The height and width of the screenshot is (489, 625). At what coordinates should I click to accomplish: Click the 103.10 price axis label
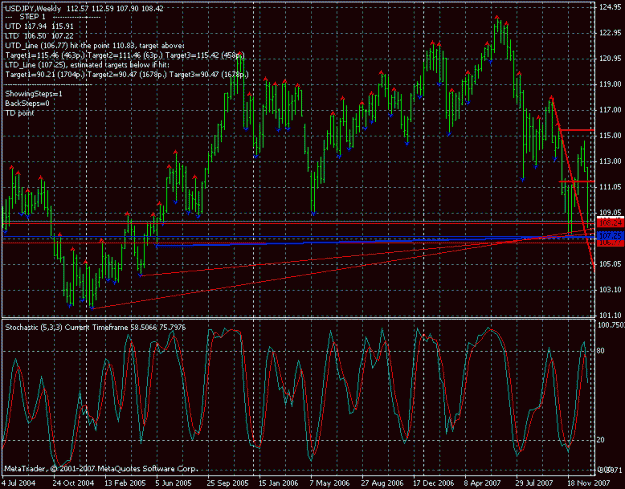[x=610, y=290]
